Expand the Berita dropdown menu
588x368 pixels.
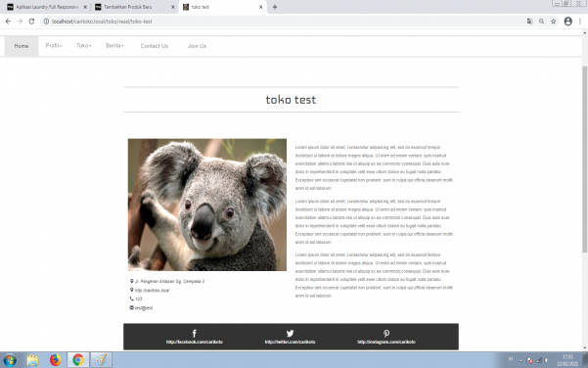click(114, 45)
